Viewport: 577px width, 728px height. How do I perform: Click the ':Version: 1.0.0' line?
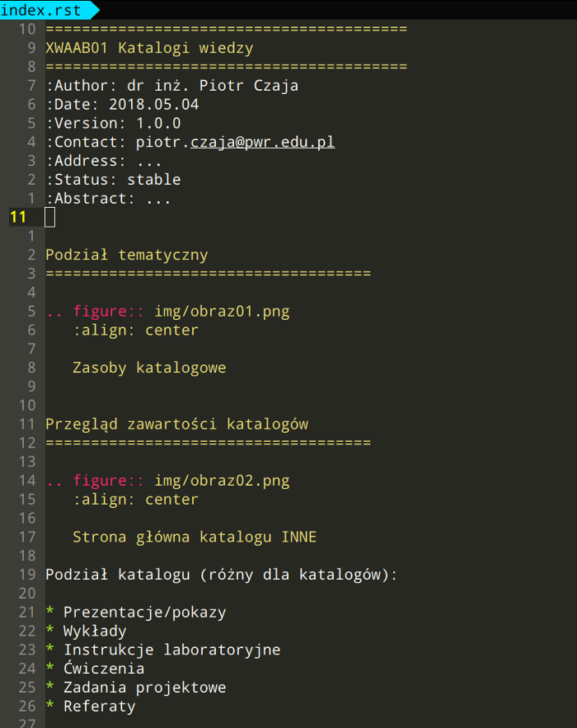pyautogui.click(x=113, y=123)
